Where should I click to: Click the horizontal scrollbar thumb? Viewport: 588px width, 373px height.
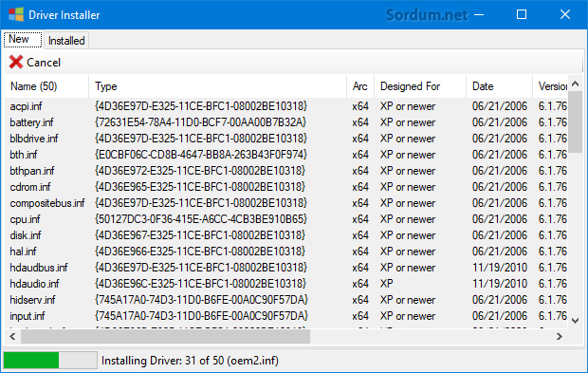pyautogui.click(x=165, y=336)
